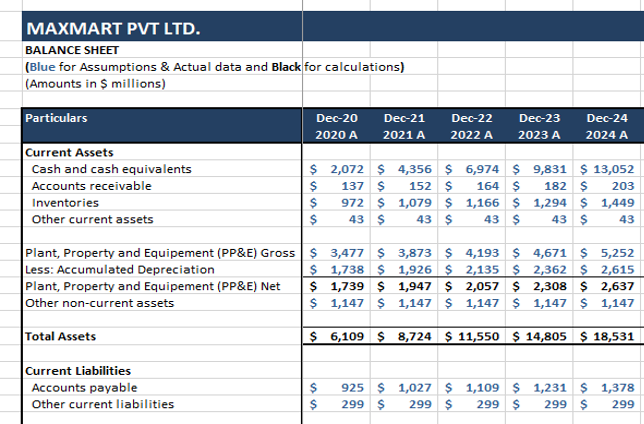The height and width of the screenshot is (424, 644).
Task: Select the Other current liabilities label
Action: [x=103, y=404]
